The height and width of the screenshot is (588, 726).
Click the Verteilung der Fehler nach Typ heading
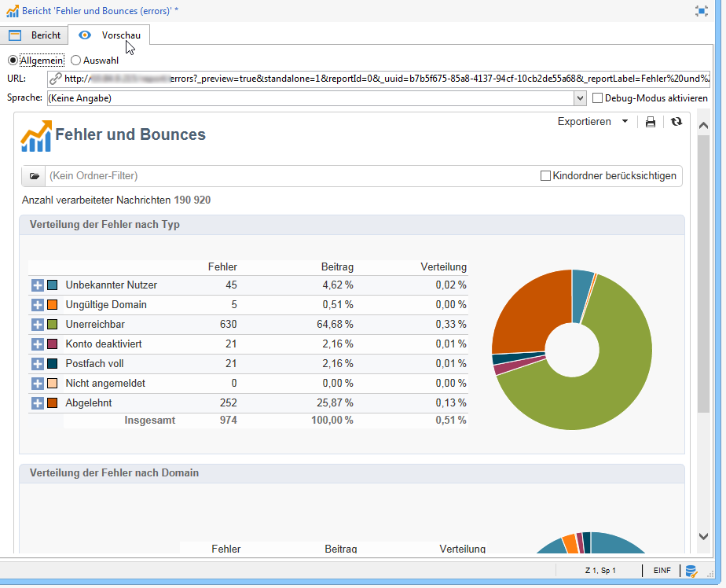[x=104, y=225]
